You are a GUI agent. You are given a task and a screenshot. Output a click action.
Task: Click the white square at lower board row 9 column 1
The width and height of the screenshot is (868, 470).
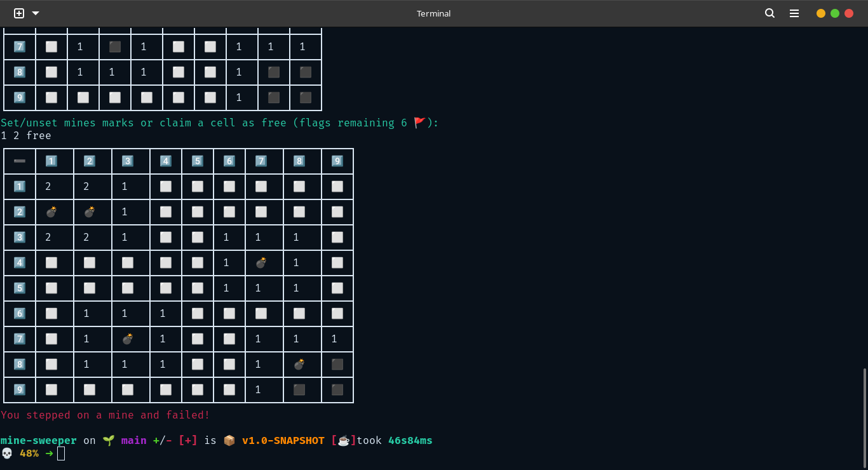point(51,389)
